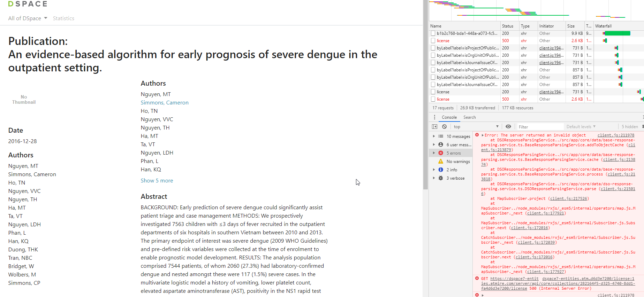Open the console drawer three-dot menu
The image size is (644, 297).
click(434, 117)
